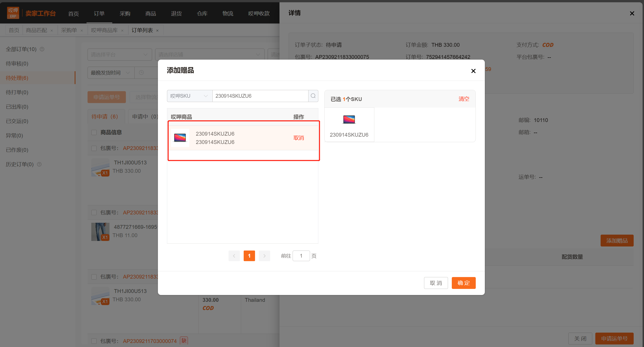The height and width of the screenshot is (347, 644).
Task: Click 添加赠品 button in detail panel
Action: click(617, 241)
